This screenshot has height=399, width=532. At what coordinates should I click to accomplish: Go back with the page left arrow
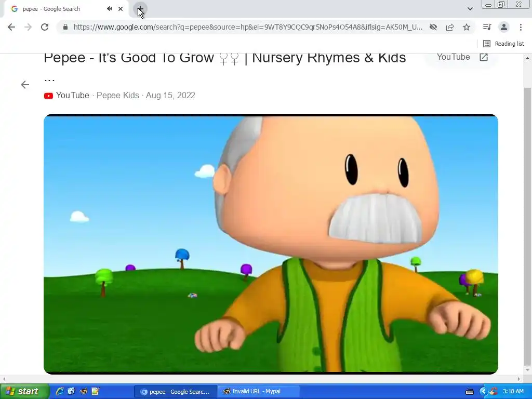click(25, 85)
